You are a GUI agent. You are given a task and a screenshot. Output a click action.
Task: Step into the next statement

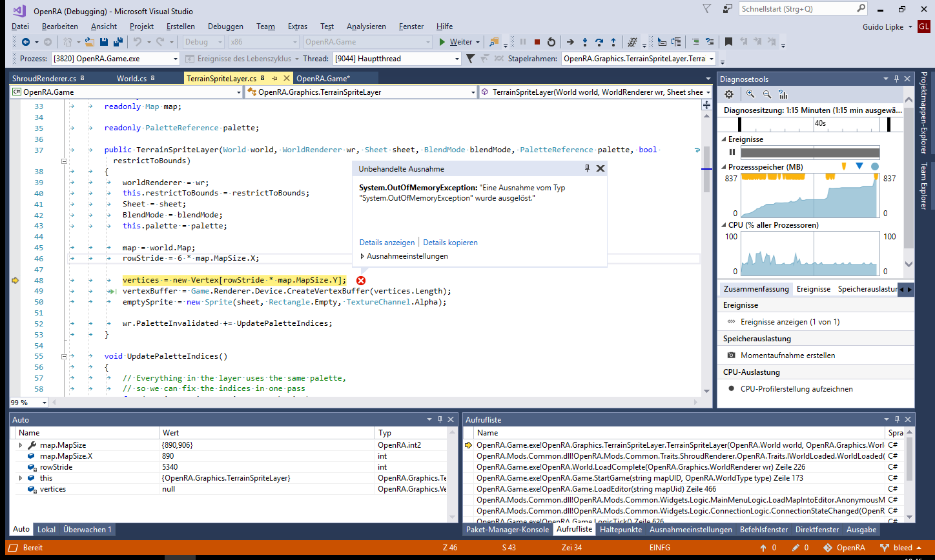pos(584,41)
